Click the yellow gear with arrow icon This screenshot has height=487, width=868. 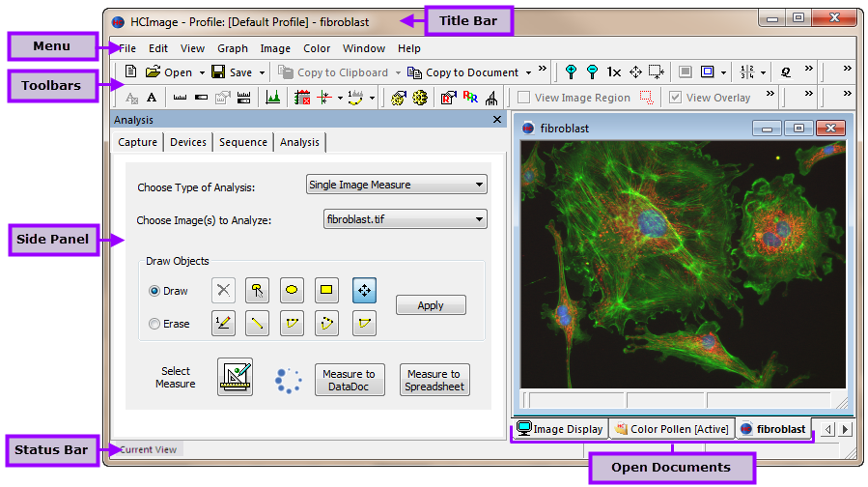pyautogui.click(x=398, y=98)
